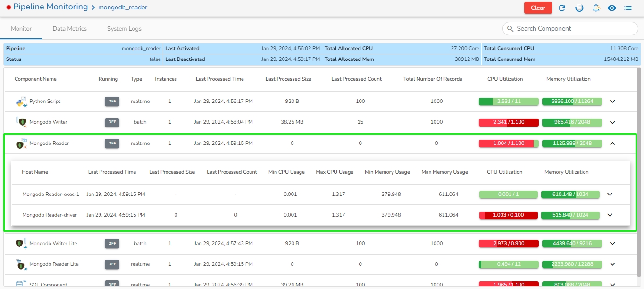
Task: Collapse the Mongodb Reader row
Action: (613, 144)
